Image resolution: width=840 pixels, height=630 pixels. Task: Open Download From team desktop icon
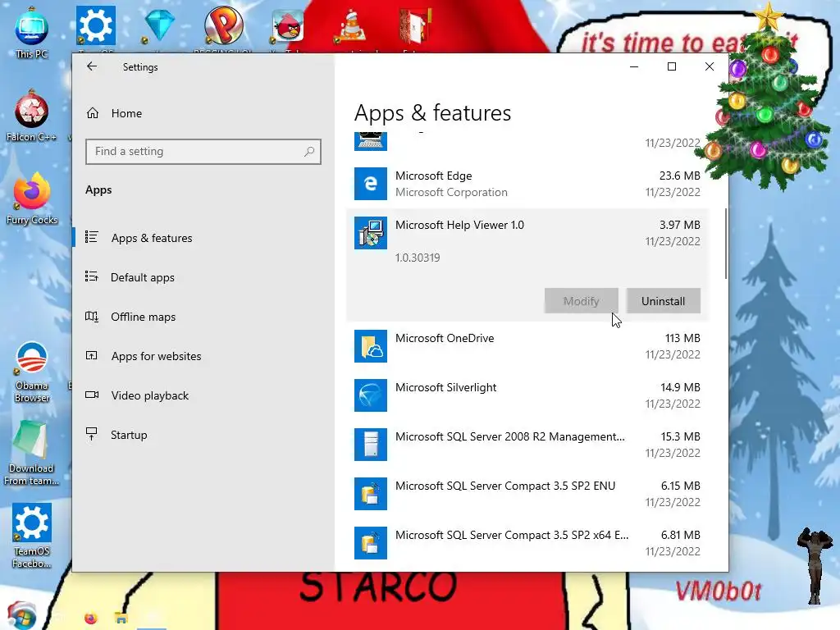coord(31,453)
